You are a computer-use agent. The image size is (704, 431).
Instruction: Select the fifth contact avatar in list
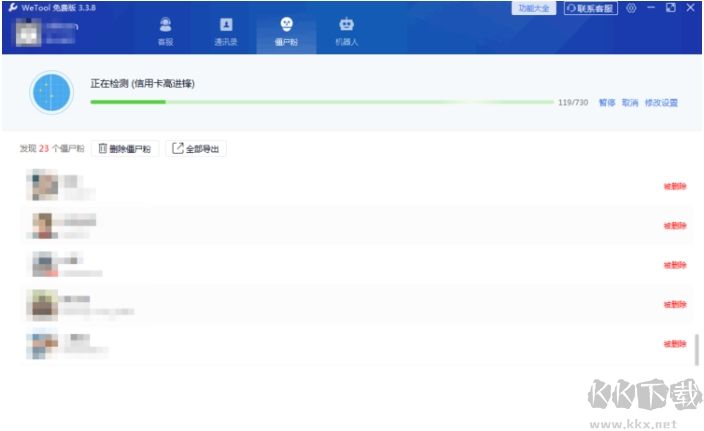(x=42, y=344)
